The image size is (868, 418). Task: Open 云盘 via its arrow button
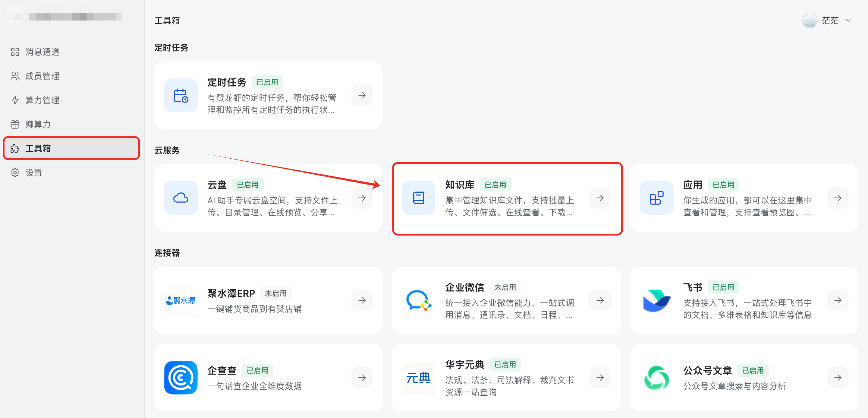pyautogui.click(x=362, y=198)
